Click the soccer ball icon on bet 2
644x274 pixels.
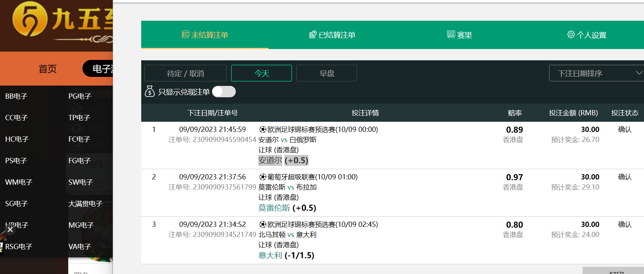point(262,177)
